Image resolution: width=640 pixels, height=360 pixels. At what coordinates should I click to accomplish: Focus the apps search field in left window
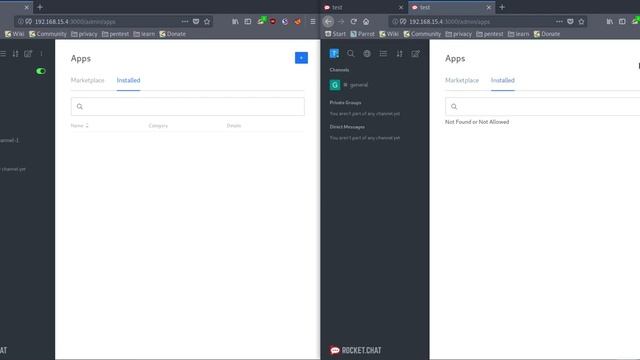pos(188,107)
